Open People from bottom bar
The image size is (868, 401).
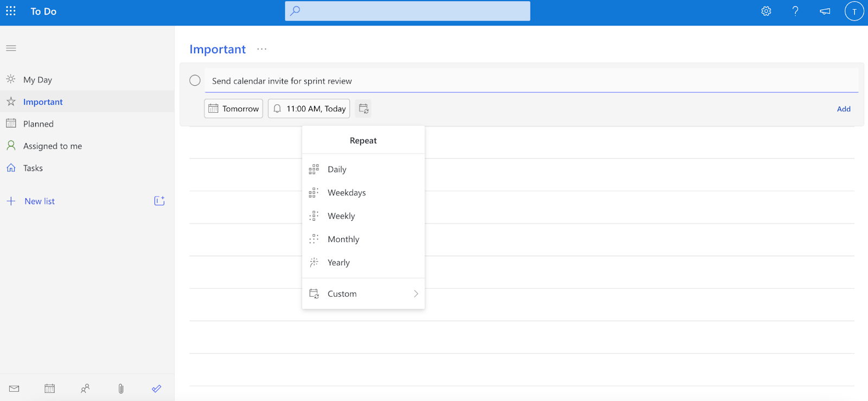(85, 389)
